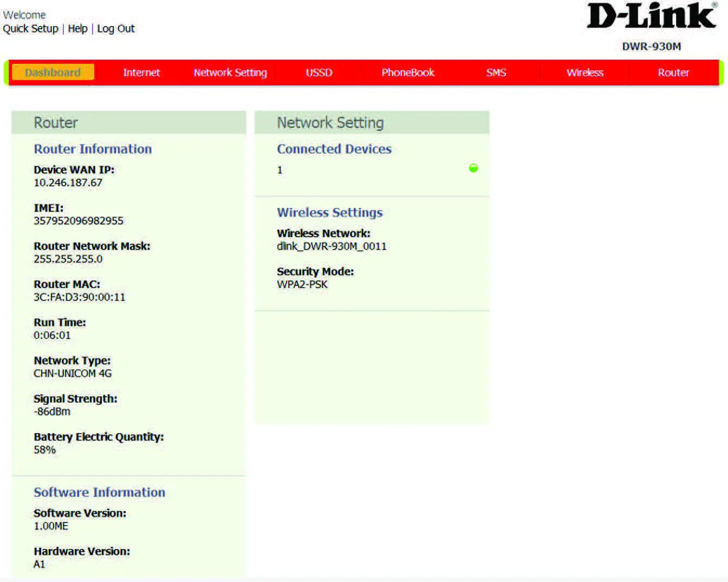Select the Router tab
This screenshot has height=582, width=728.
pos(673,72)
